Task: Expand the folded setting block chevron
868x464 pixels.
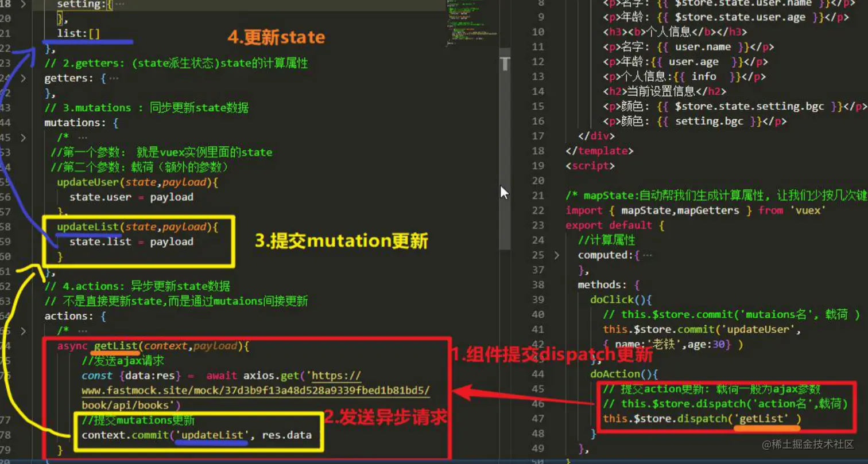Action: [x=23, y=4]
